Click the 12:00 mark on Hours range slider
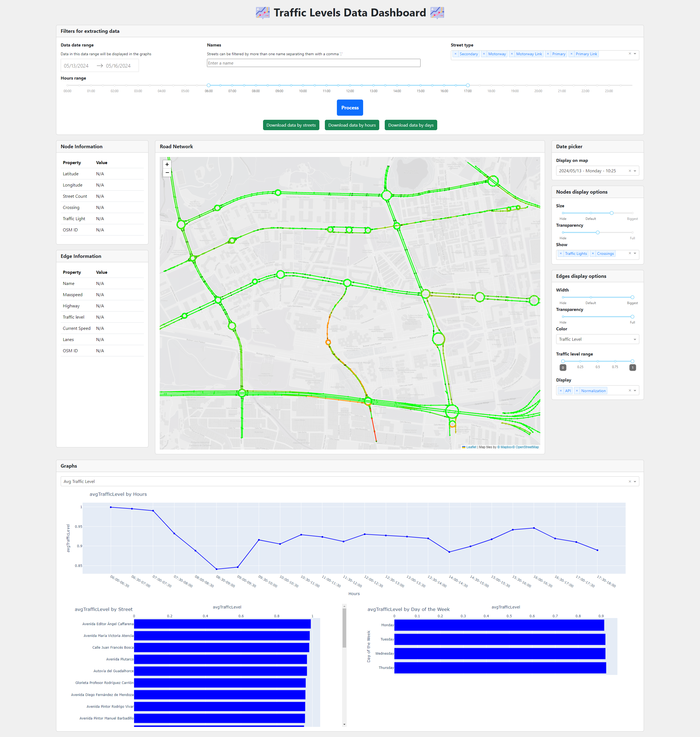 click(x=350, y=85)
